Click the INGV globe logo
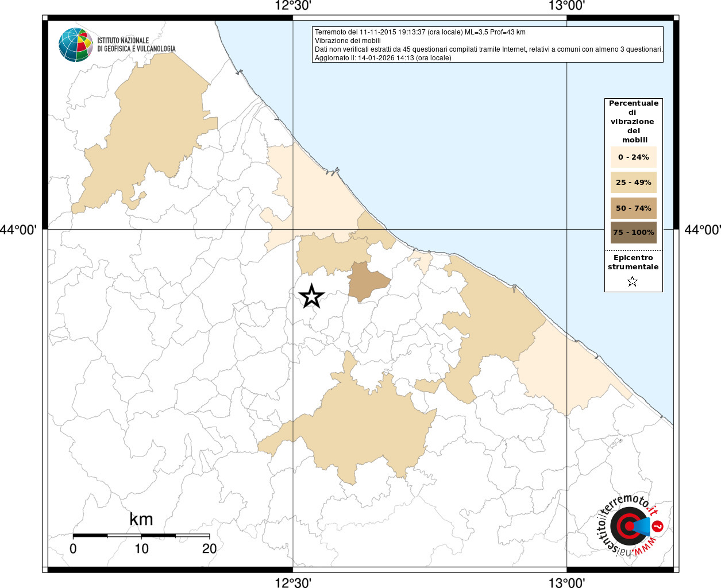This screenshot has height=588, width=721. point(75,45)
